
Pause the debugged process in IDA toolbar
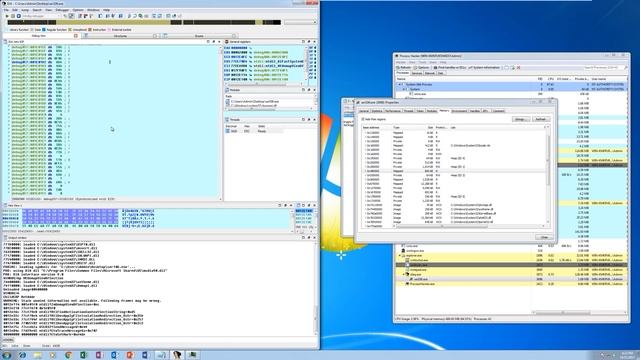tap(13, 16)
